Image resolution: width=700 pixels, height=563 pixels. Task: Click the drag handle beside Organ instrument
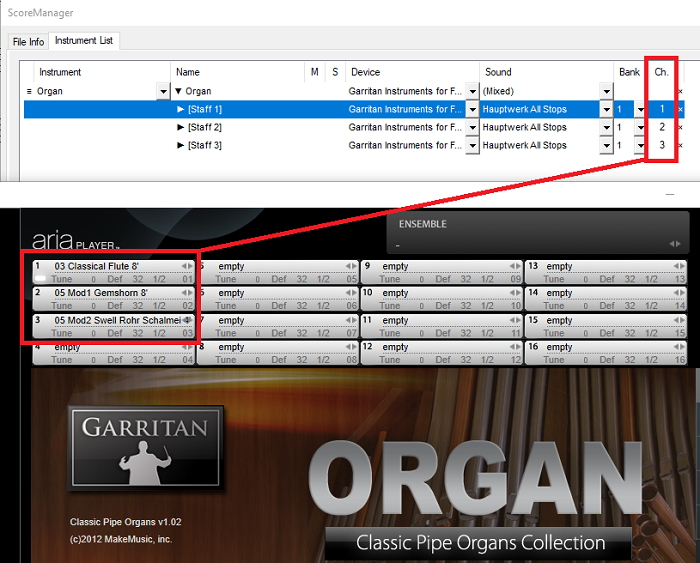[x=29, y=91]
